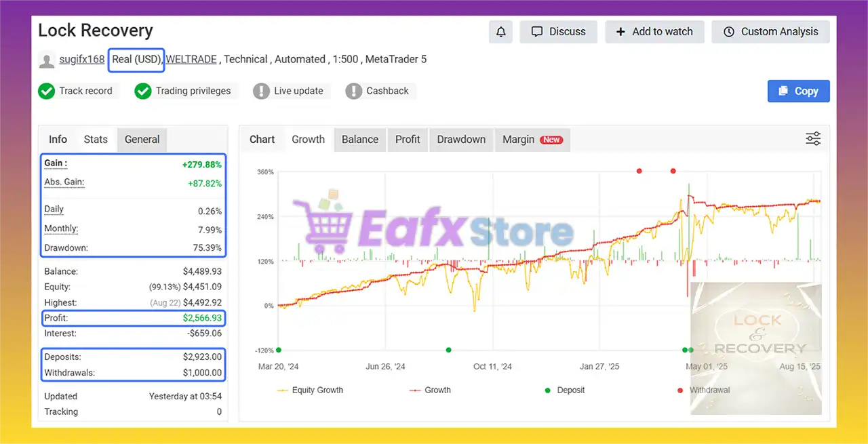Screen dimensions: 868x444
Task: Toggle the Withdrawal legend series
Action: (703, 390)
